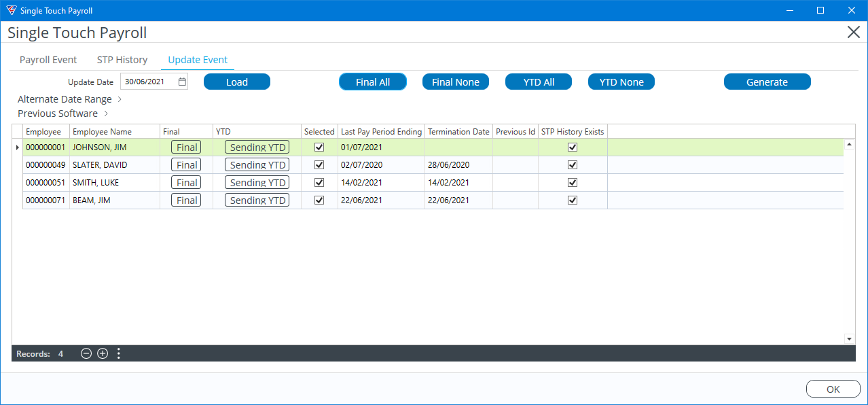Click the app logo in title bar
The height and width of the screenshot is (405, 868).
11,10
